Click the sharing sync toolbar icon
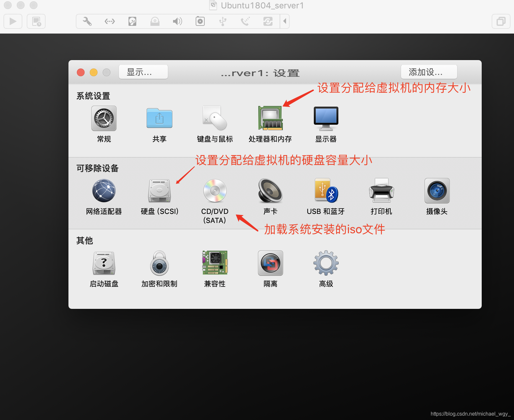Viewport: 514px width, 420px height. click(268, 21)
